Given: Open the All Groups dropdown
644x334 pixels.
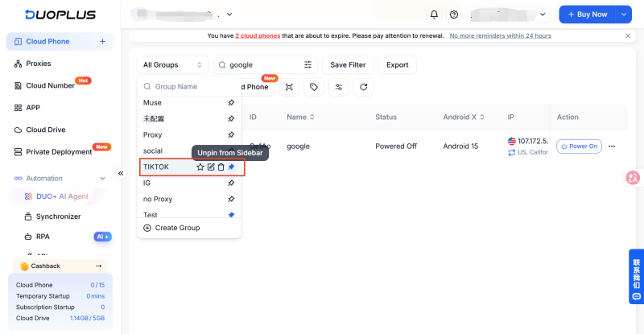Looking at the screenshot, I should click(x=172, y=65).
